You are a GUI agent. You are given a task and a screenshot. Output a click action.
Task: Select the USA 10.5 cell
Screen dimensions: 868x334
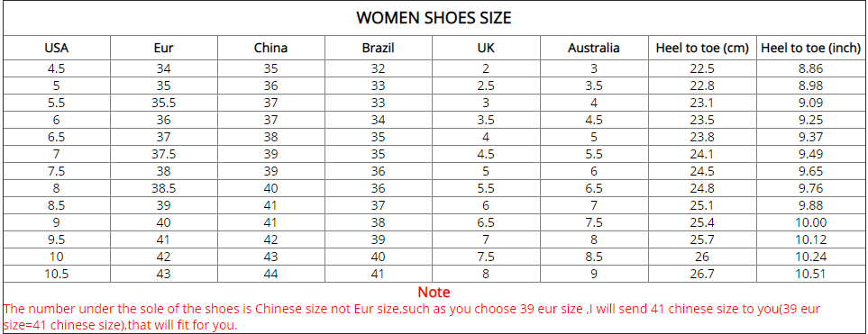click(x=57, y=274)
